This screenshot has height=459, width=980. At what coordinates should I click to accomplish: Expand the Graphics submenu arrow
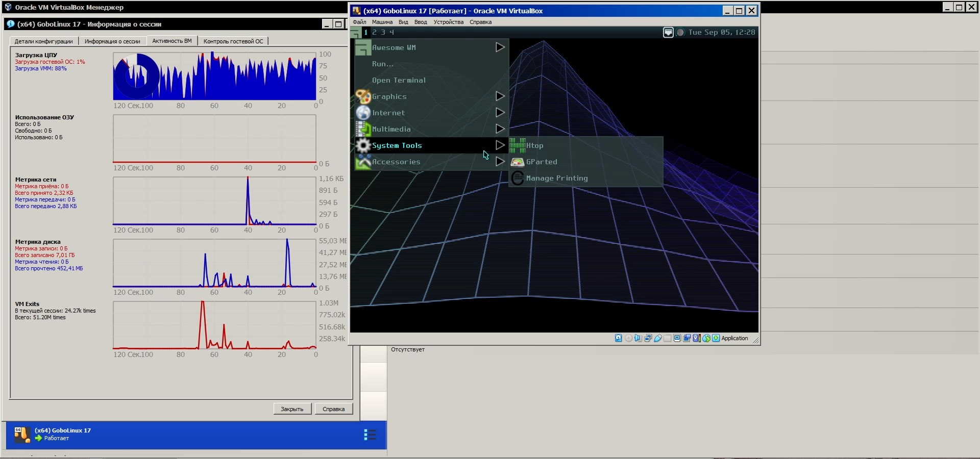[x=500, y=96]
